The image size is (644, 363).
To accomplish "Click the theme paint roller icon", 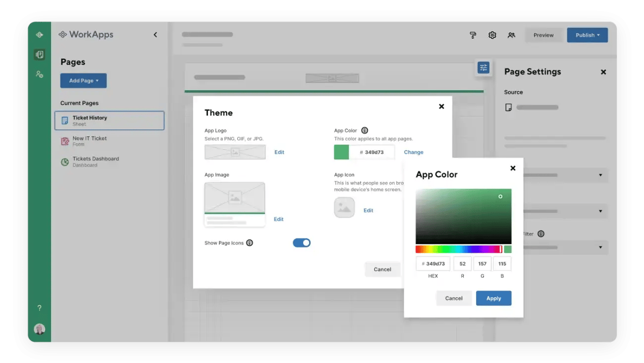I will 473,35.
